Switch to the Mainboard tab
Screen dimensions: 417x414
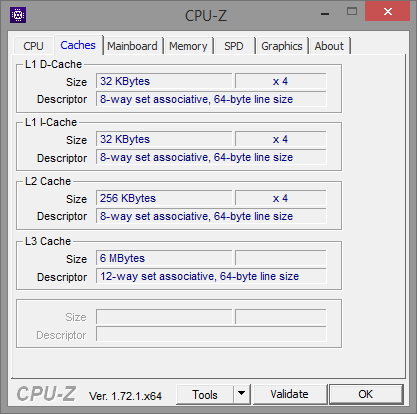132,46
